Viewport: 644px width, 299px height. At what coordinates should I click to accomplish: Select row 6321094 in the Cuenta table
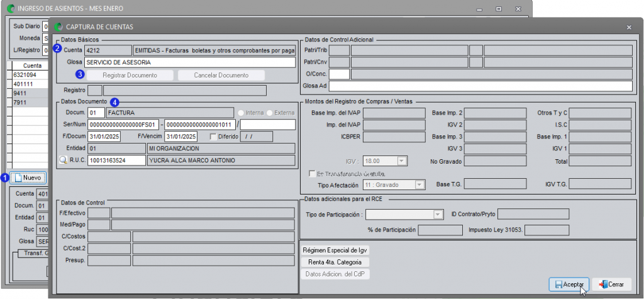[31, 76]
